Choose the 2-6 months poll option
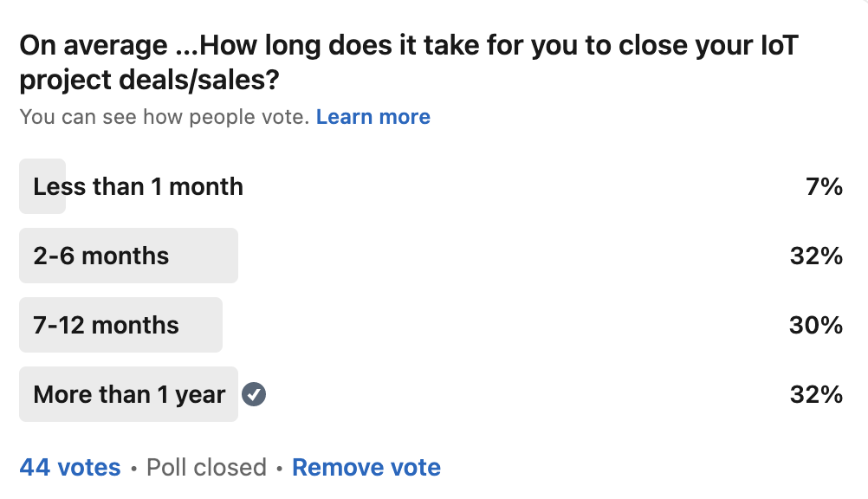Image resolution: width=868 pixels, height=499 pixels. tap(101, 256)
